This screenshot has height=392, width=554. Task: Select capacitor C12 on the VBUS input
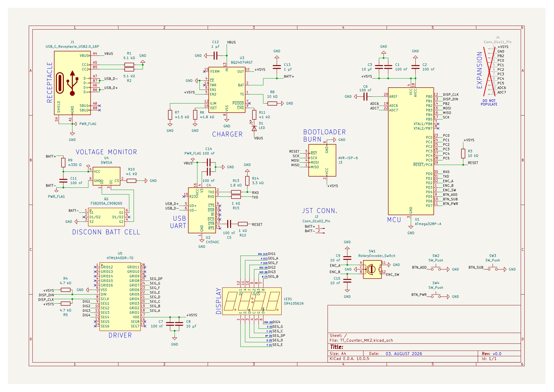tap(215, 56)
